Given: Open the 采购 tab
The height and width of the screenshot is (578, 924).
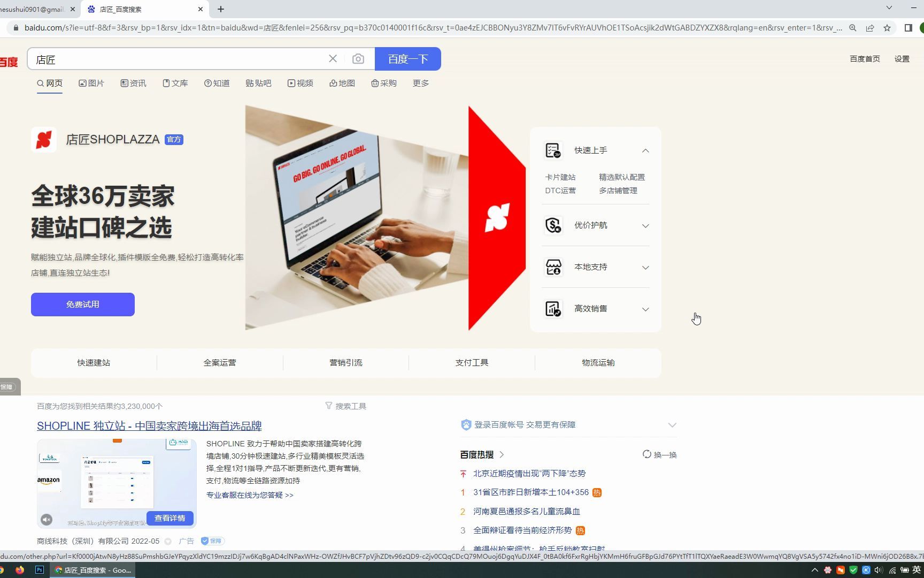Looking at the screenshot, I should click(x=384, y=83).
